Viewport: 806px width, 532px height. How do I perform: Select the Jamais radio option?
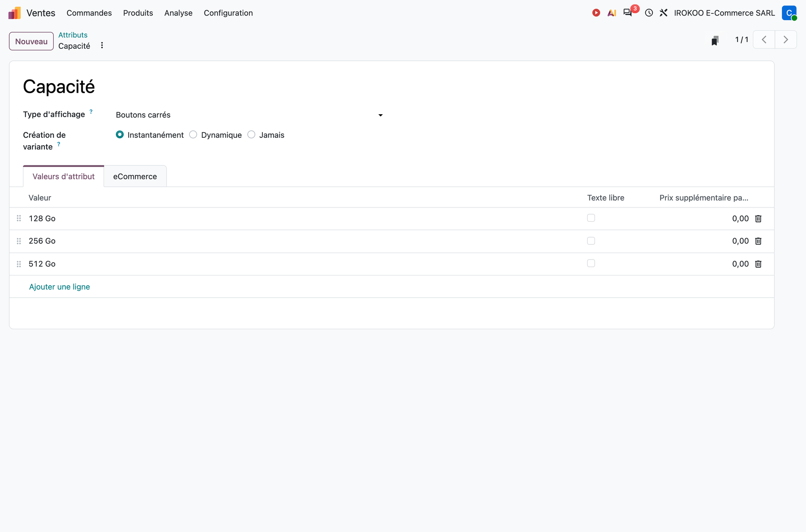tap(251, 135)
